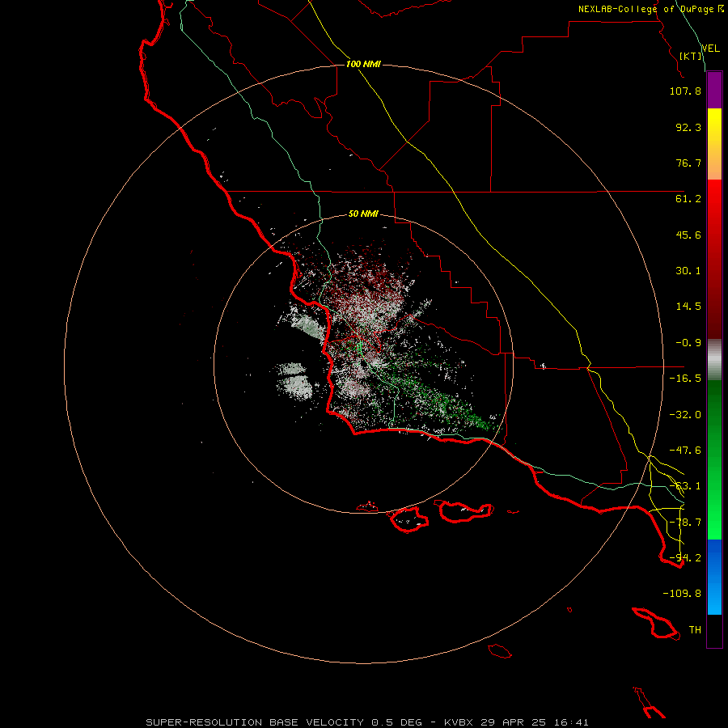
Task: Click the 100 NMI range ring label
Action: [363, 64]
